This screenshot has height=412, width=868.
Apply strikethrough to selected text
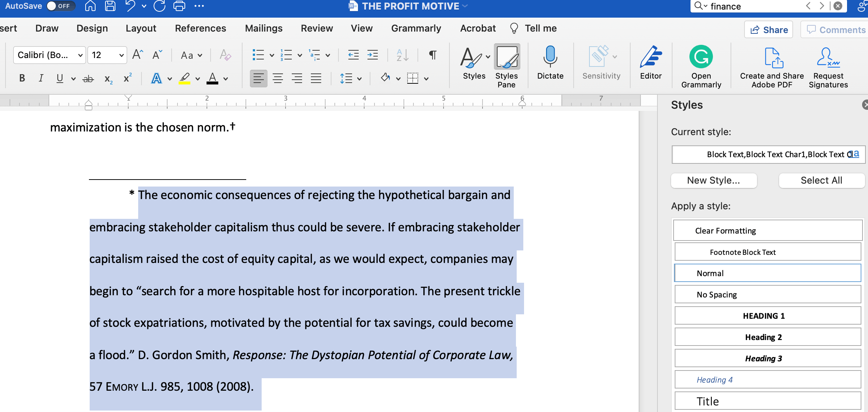[x=88, y=79]
